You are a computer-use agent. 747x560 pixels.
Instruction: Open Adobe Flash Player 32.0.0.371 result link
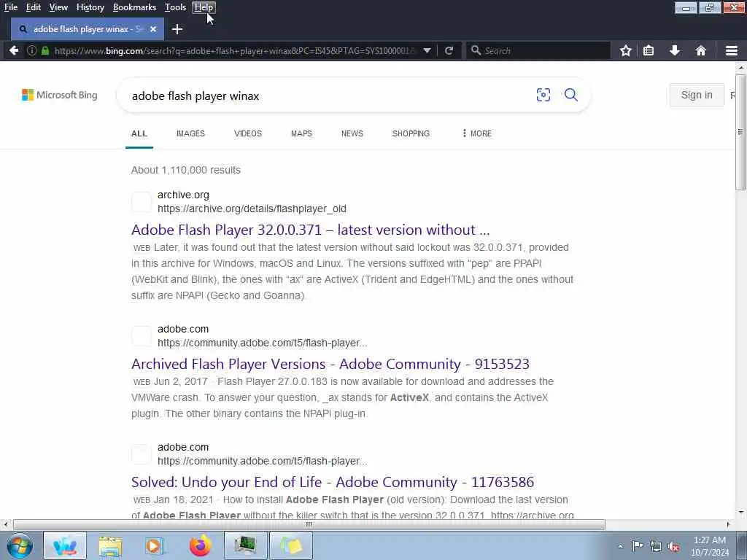(310, 230)
